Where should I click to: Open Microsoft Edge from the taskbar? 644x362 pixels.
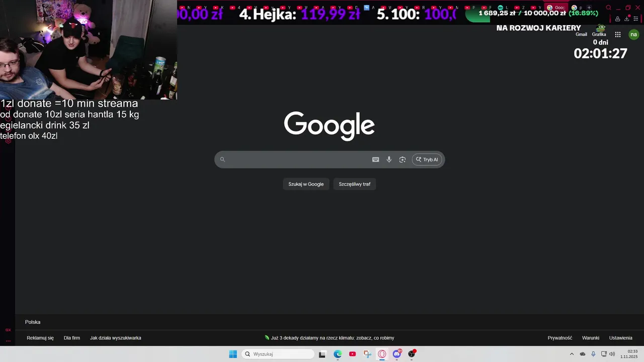point(338,354)
